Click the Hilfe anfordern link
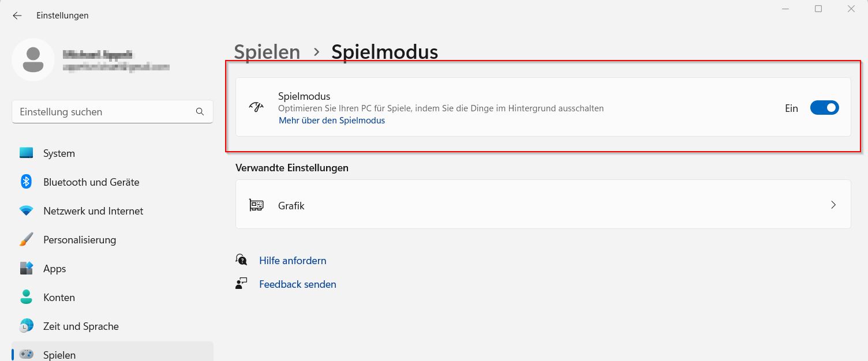868x361 pixels. [x=293, y=261]
